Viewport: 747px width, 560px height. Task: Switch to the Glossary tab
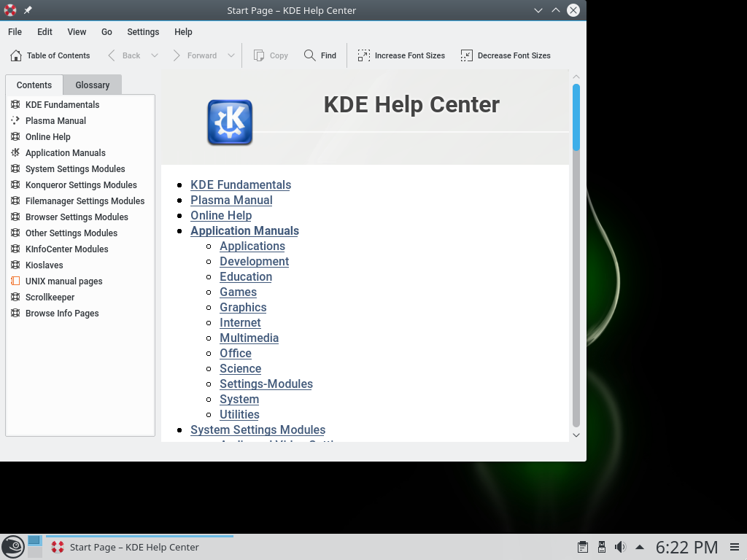click(92, 85)
